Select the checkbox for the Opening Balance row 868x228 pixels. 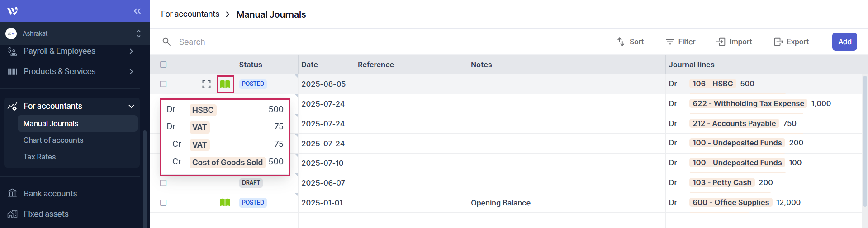[x=163, y=203]
